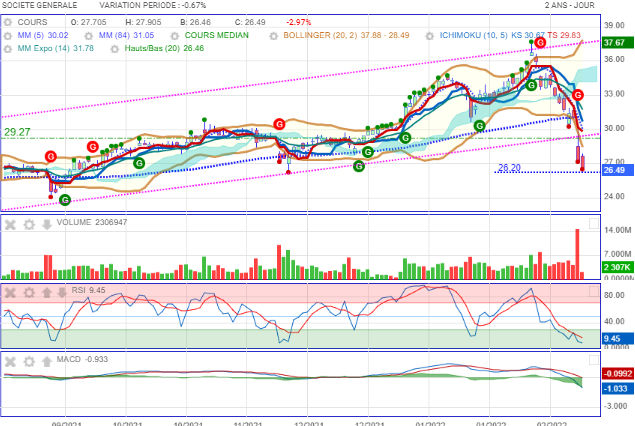Click the green 29.27 level label
The image size is (635, 426).
point(17,132)
